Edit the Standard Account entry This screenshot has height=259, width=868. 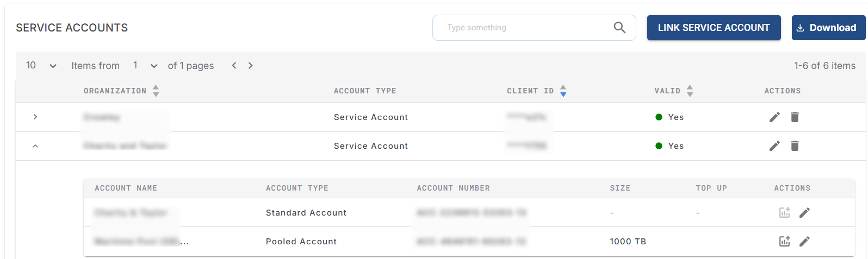[x=804, y=213]
